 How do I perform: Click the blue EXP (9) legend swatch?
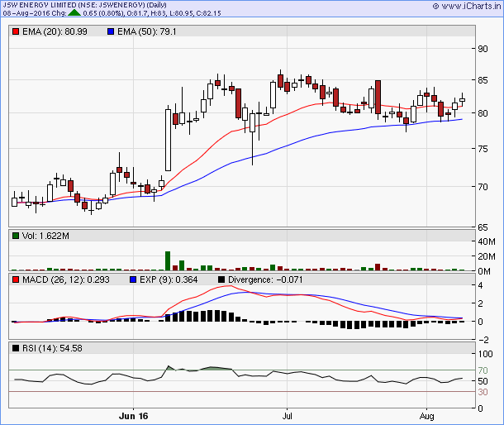(133, 279)
